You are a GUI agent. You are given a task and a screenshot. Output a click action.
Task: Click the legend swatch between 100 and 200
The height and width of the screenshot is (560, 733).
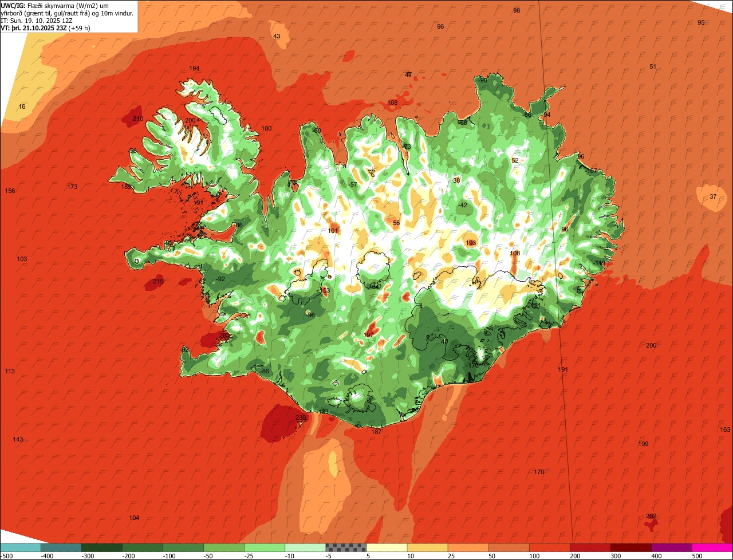point(550,547)
